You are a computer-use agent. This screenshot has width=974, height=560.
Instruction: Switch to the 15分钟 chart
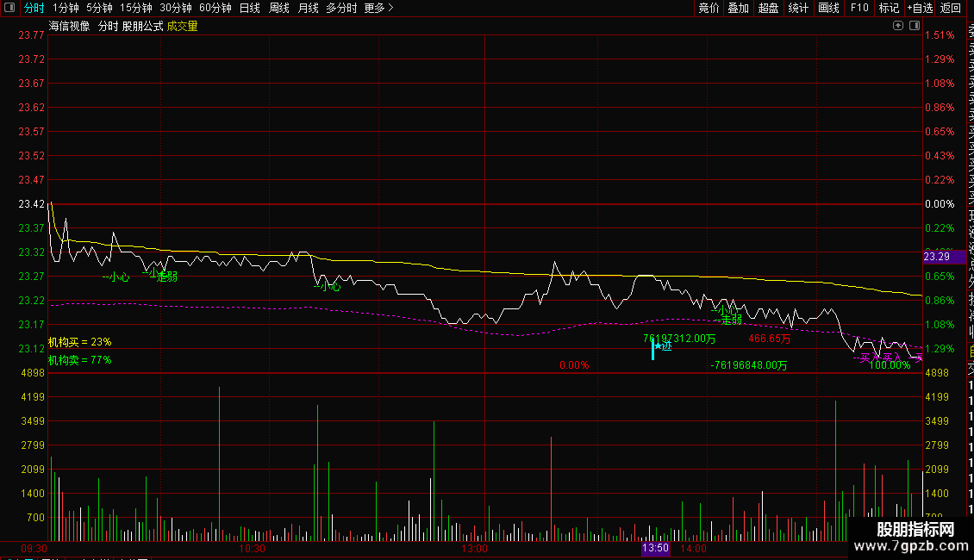pyautogui.click(x=136, y=8)
